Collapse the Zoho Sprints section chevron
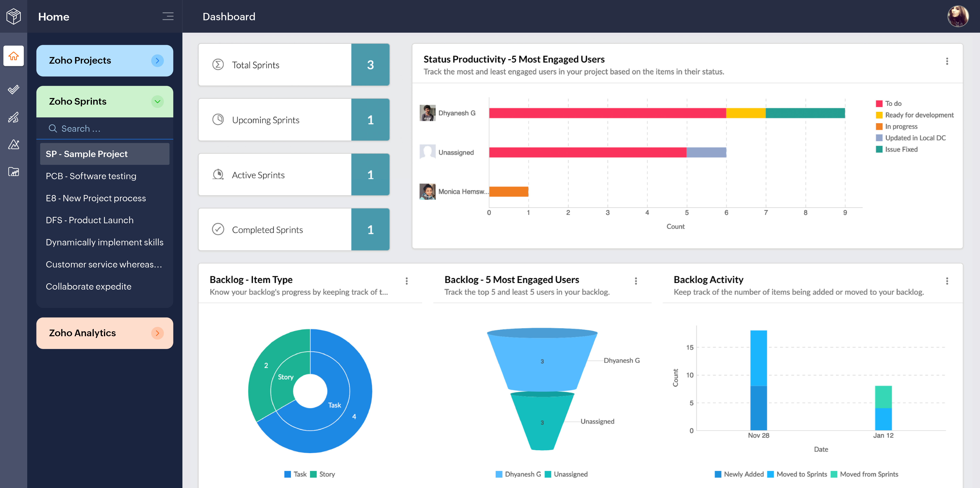Image resolution: width=980 pixels, height=488 pixels. point(157,102)
